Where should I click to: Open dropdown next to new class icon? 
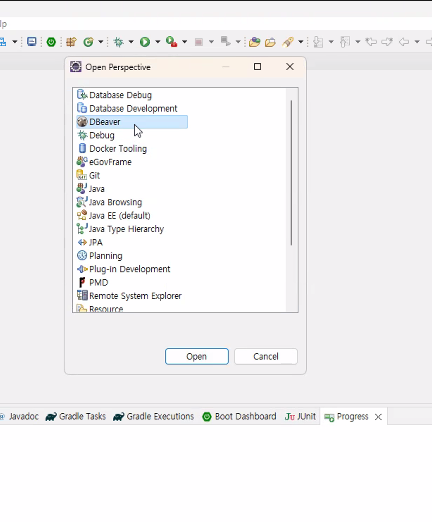coord(100,42)
